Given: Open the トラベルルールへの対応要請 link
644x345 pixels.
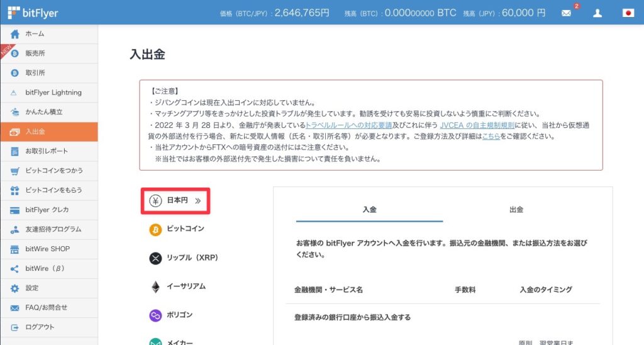Looking at the screenshot, I should (348, 125).
